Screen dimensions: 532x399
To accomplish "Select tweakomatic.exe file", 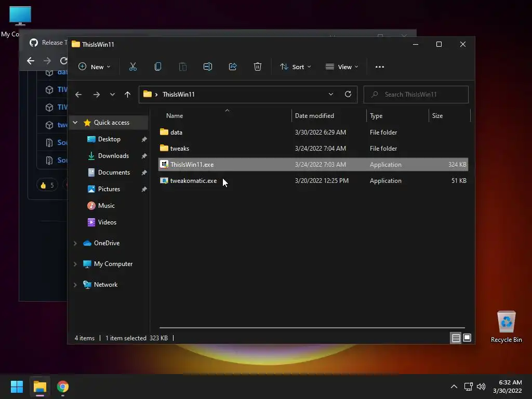I will tap(313, 181).
